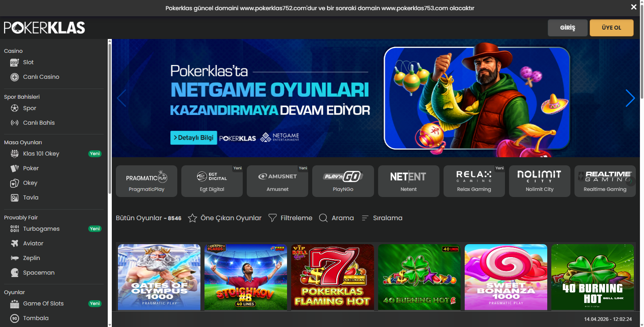Open Pokerklas Flaming Hot game

332,277
